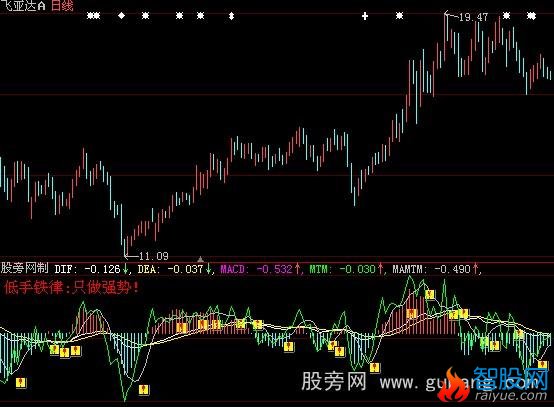The height and width of the screenshot is (407, 554).
Task: Click the up-down arrow info marker in the top row
Action: click(231, 16)
